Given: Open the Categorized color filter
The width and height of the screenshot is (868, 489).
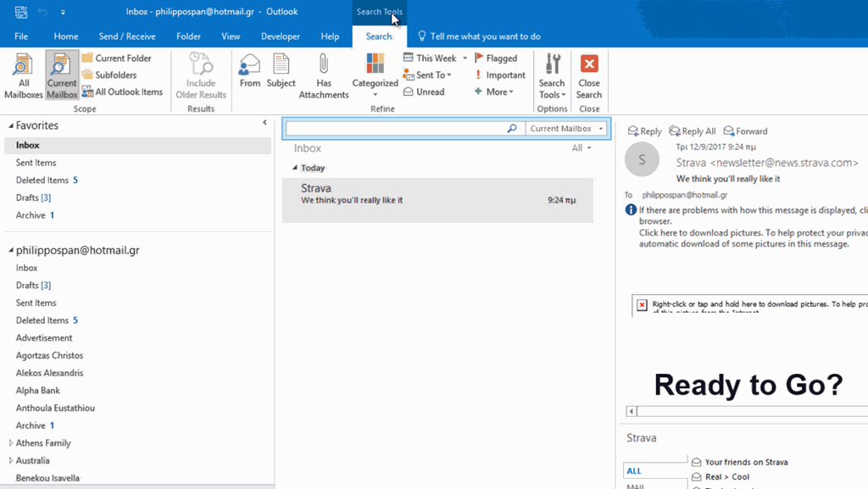Looking at the screenshot, I should [375, 75].
